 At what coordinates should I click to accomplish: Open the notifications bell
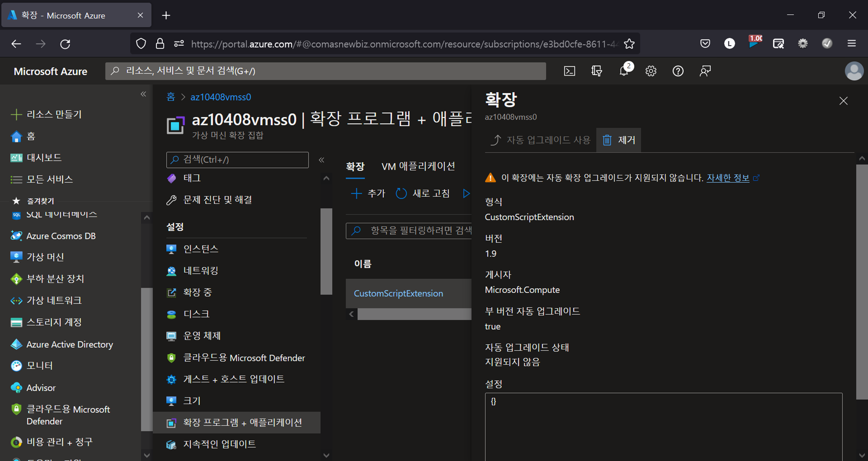pos(625,71)
